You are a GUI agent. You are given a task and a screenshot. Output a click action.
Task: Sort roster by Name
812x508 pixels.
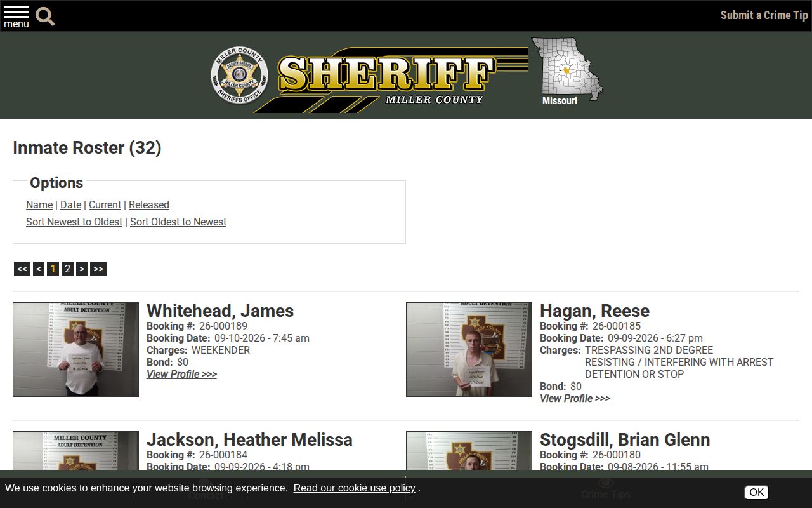(39, 204)
